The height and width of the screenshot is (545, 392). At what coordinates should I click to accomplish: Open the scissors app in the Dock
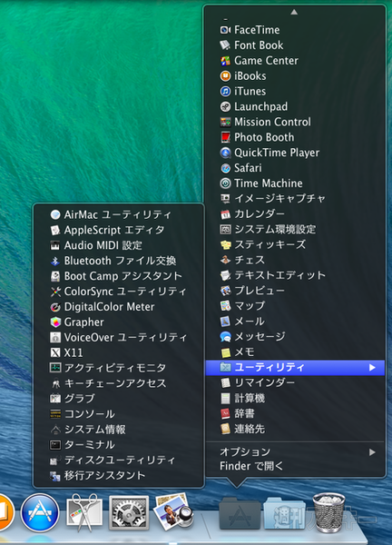[84, 512]
